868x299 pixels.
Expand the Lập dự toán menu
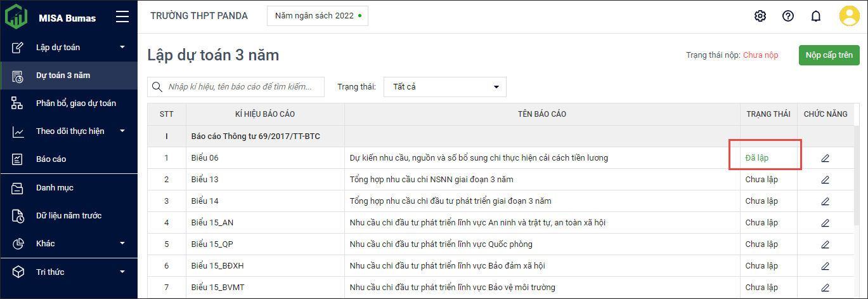68,48
